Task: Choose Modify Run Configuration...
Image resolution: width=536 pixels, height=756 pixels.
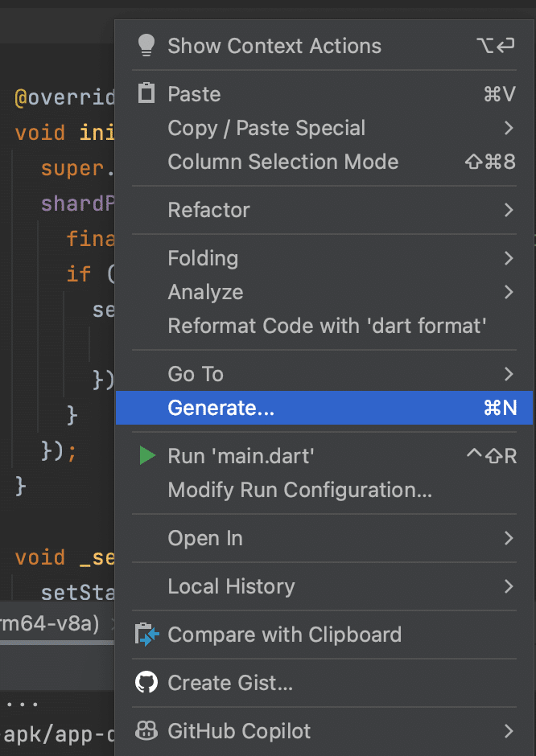Action: click(299, 490)
